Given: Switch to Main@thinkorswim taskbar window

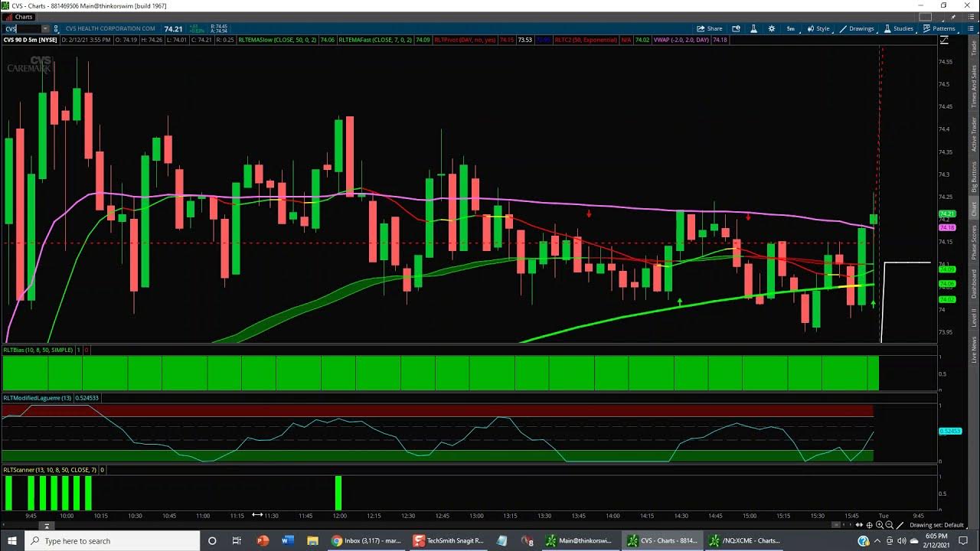Looking at the screenshot, I should point(580,540).
